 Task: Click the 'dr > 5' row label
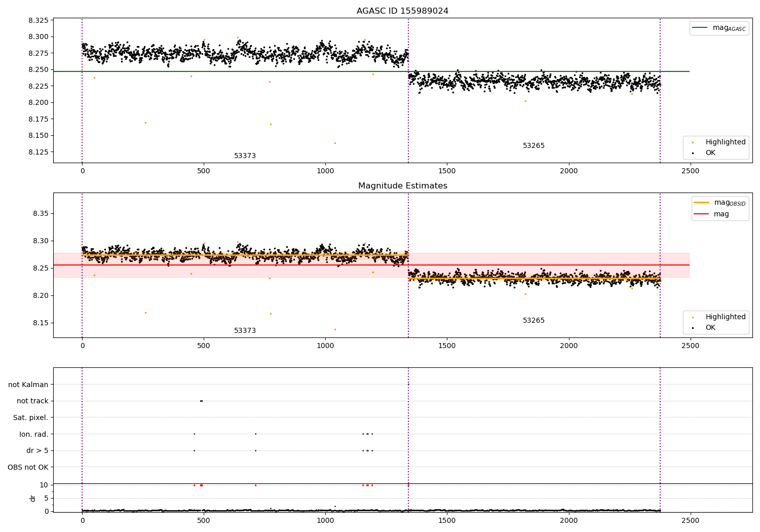pos(37,450)
